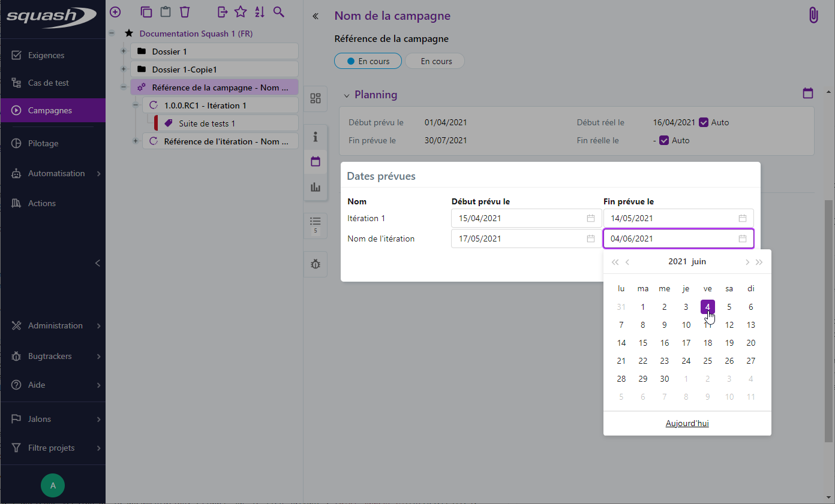Go to next month in the date picker
This screenshot has width=835, height=504.
(747, 262)
